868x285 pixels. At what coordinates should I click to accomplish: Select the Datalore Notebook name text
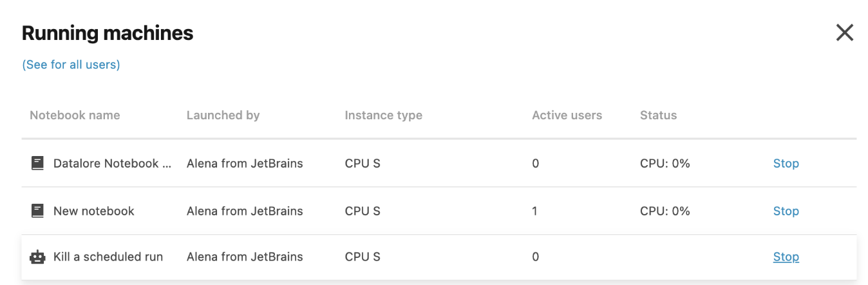click(113, 164)
